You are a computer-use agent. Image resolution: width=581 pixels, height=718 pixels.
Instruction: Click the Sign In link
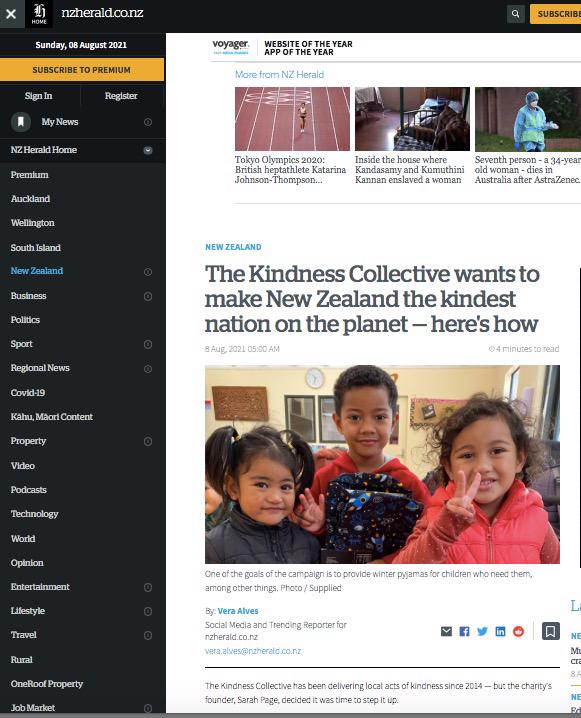coord(38,96)
